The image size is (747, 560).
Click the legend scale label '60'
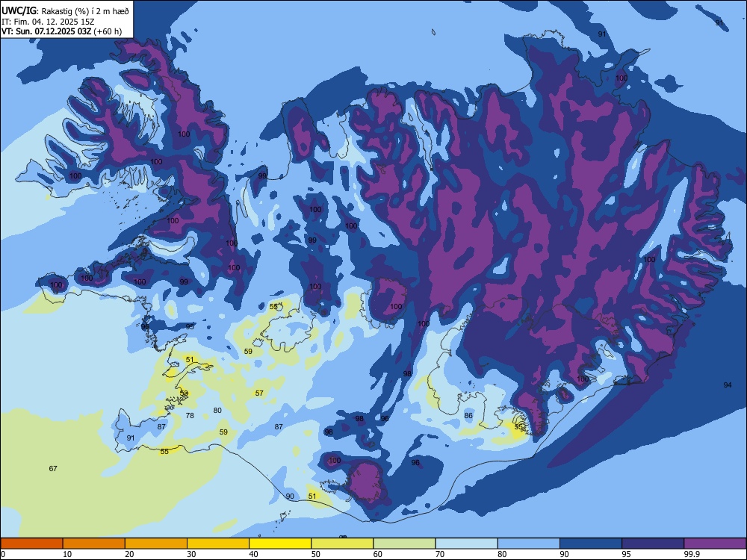pyautogui.click(x=378, y=554)
